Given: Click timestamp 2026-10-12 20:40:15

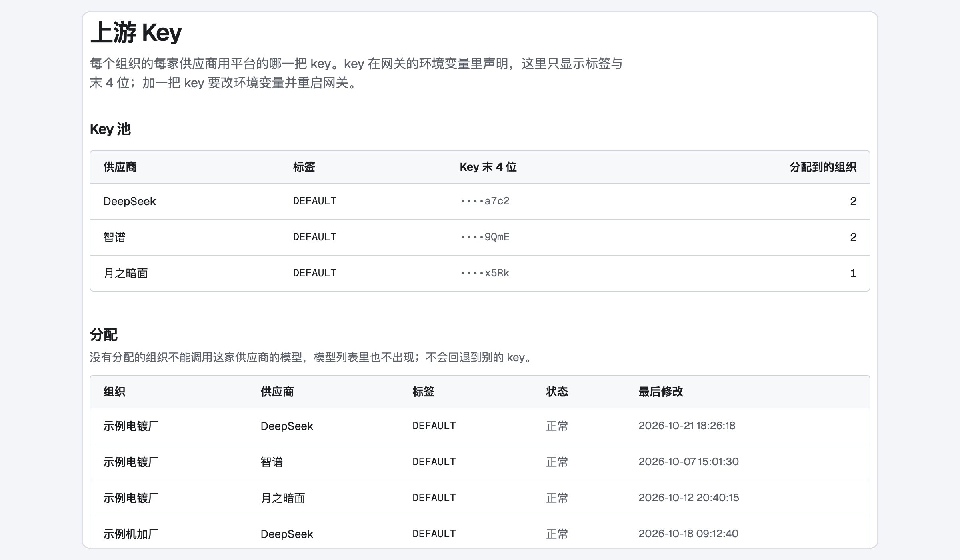Looking at the screenshot, I should coord(689,498).
